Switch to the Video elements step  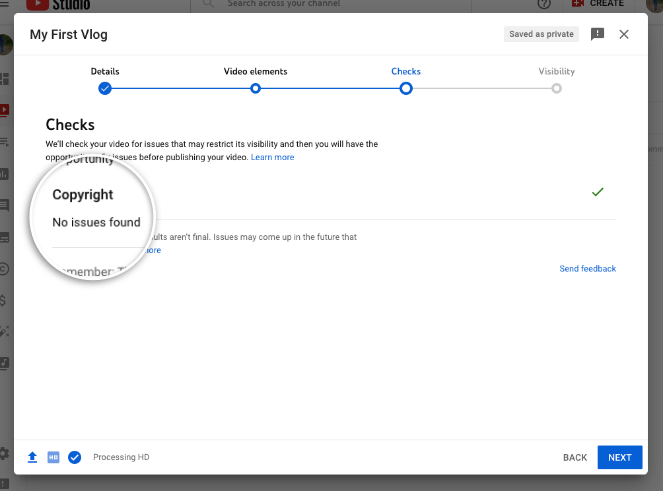[x=255, y=88]
